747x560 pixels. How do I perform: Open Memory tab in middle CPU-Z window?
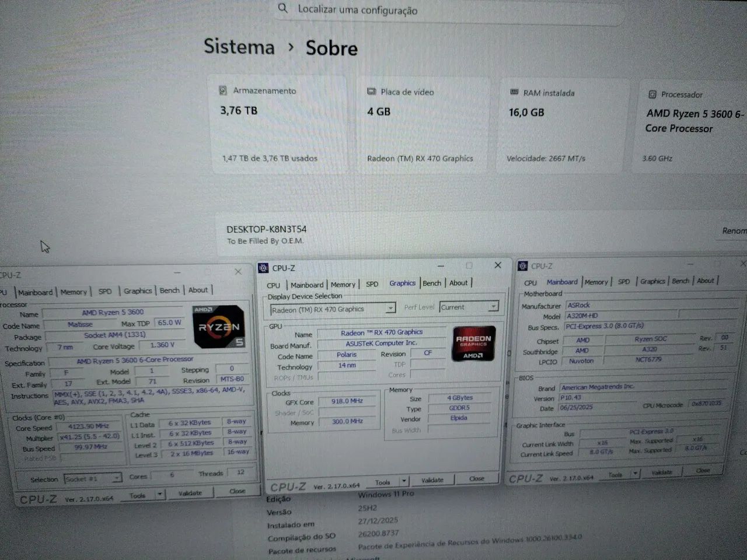[x=343, y=284]
